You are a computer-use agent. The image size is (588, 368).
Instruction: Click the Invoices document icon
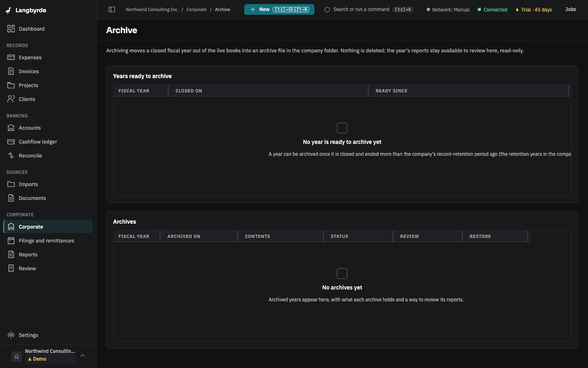(11, 71)
